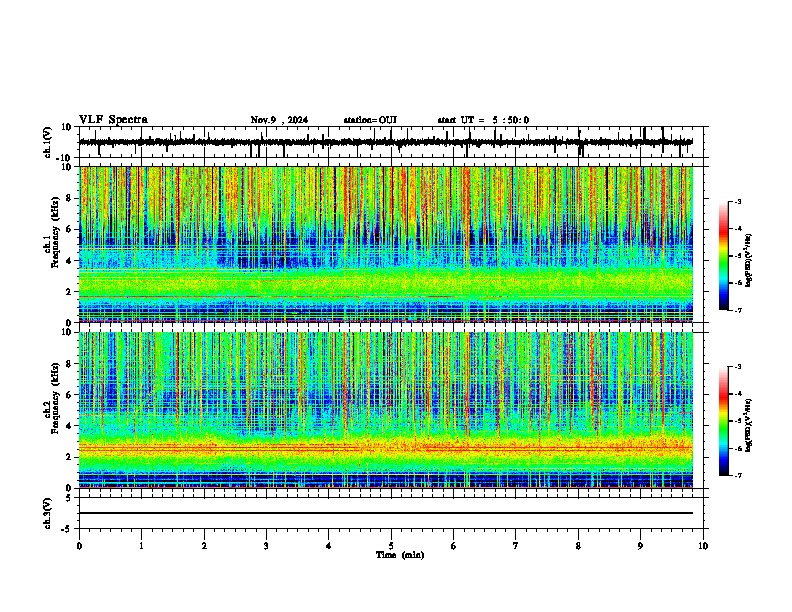Click the "VLF Spectra" plot title
The height and width of the screenshot is (612, 792).
pos(113,120)
